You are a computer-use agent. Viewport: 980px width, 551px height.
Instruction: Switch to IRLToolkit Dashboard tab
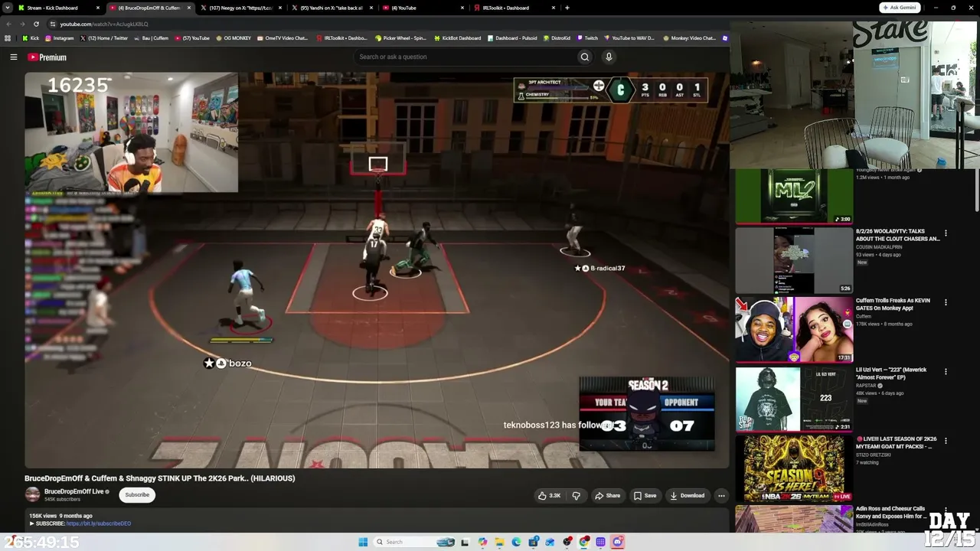click(513, 8)
